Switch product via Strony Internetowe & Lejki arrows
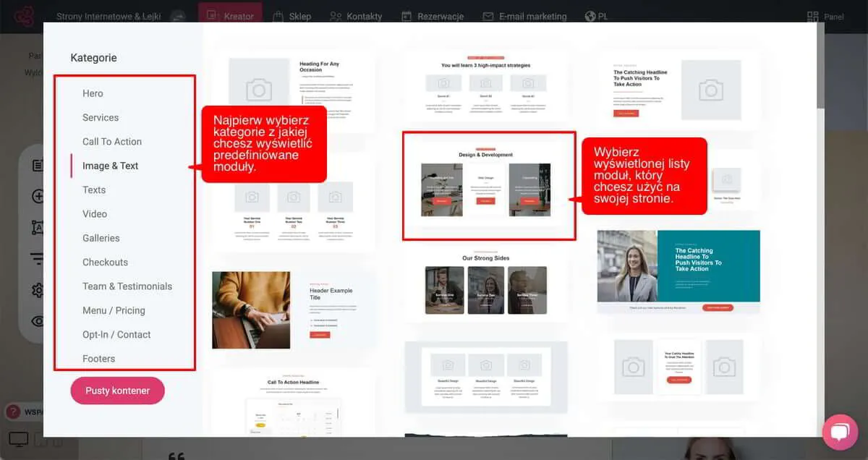This screenshot has height=460, width=868. [x=177, y=16]
